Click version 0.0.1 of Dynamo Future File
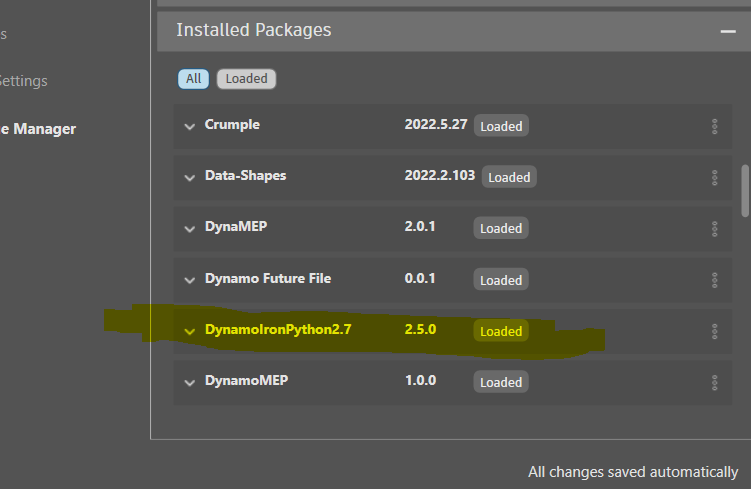The image size is (751, 489). point(420,278)
